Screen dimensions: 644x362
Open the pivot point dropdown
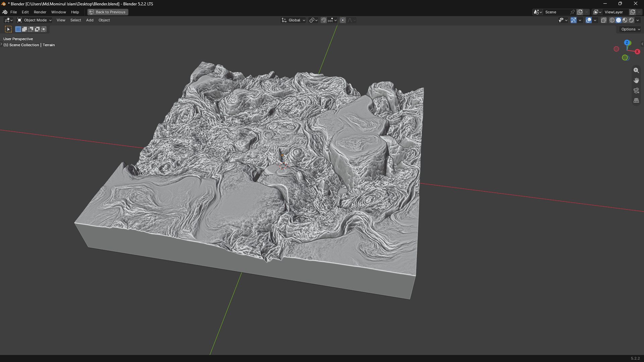313,20
